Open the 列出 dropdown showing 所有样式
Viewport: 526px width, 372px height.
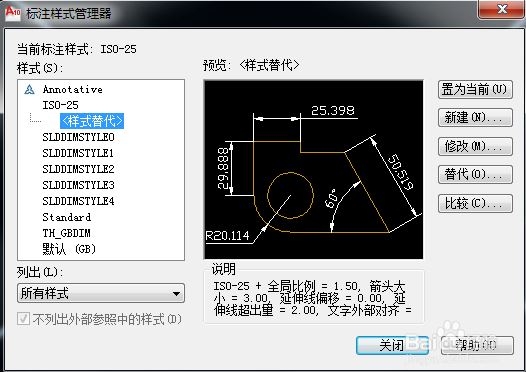(x=101, y=294)
